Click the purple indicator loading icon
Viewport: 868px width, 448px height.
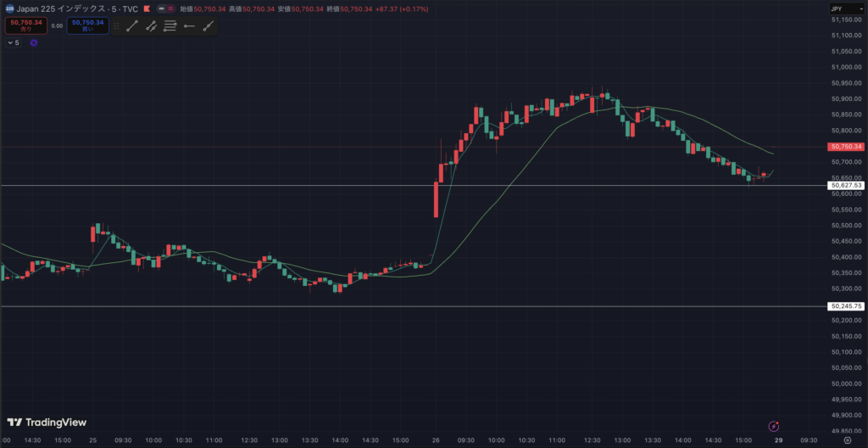pyautogui.click(x=34, y=42)
